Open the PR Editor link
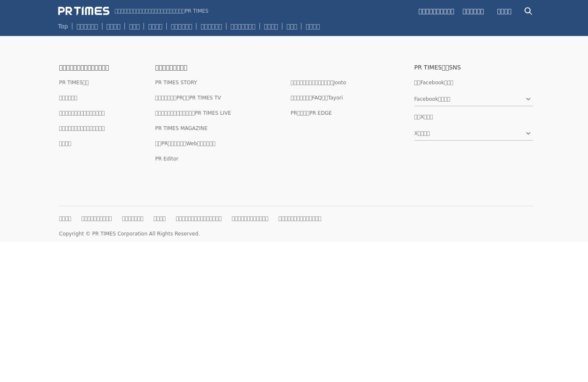The image size is (588, 382). click(x=166, y=159)
